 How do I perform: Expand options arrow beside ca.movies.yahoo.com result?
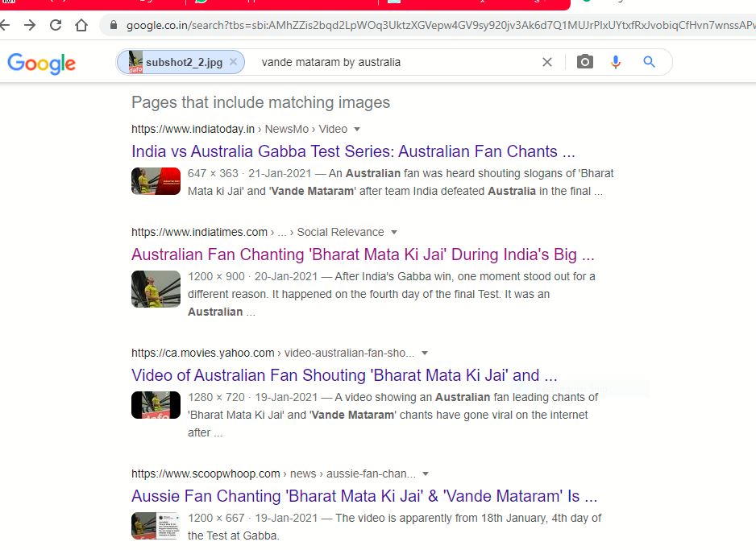pyautogui.click(x=425, y=353)
